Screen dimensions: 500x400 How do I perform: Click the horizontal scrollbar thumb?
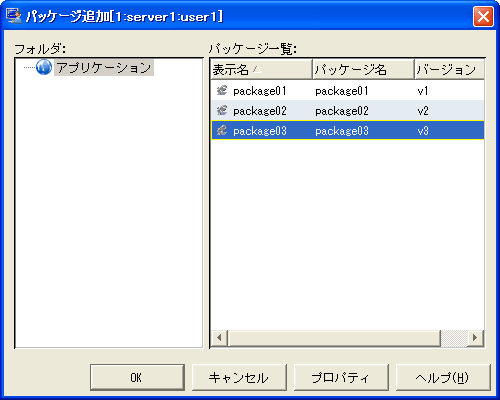click(x=334, y=338)
